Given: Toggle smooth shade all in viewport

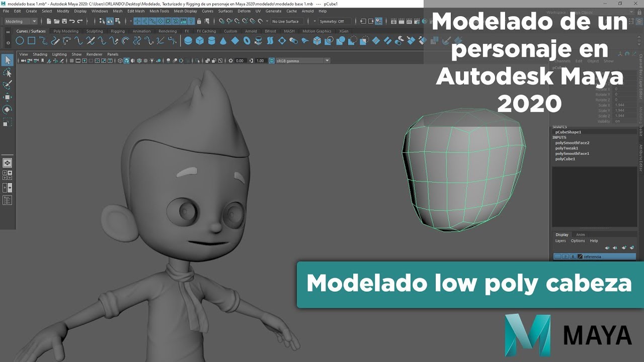Looking at the screenshot, I should tap(127, 60).
